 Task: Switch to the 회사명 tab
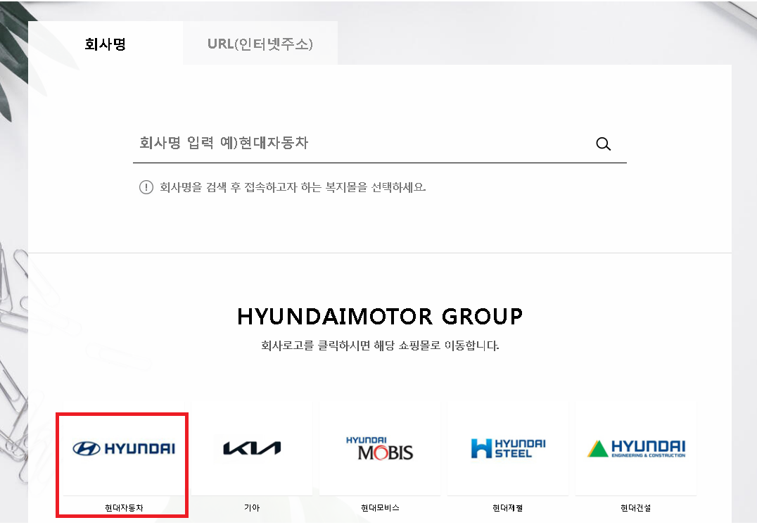[106, 44]
